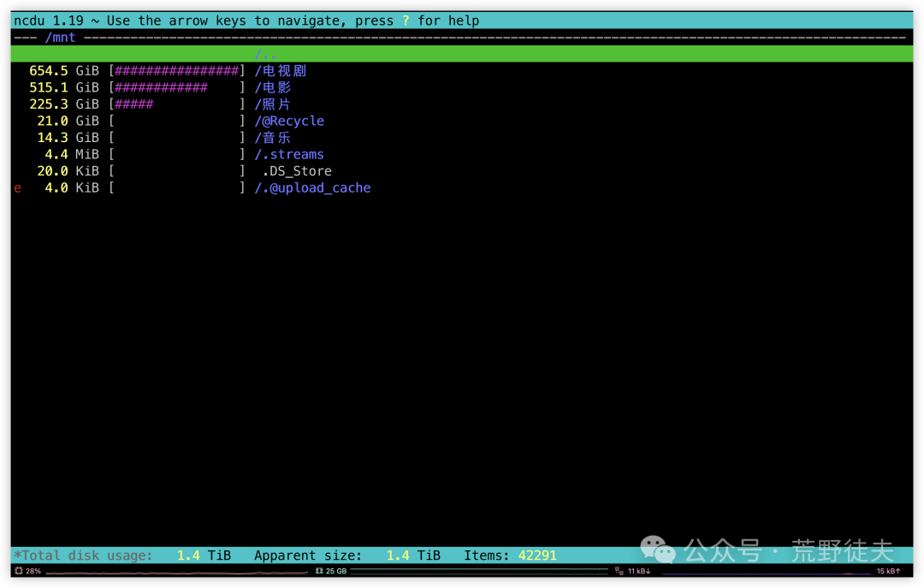This screenshot has width=924, height=588.
Task: Open the /电影 directory
Action: 272,87
